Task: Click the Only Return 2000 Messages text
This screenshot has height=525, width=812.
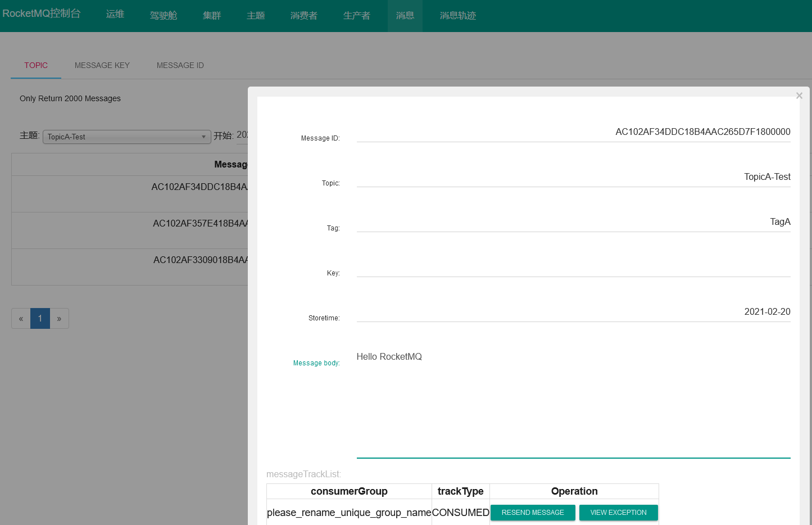Action: click(x=70, y=98)
